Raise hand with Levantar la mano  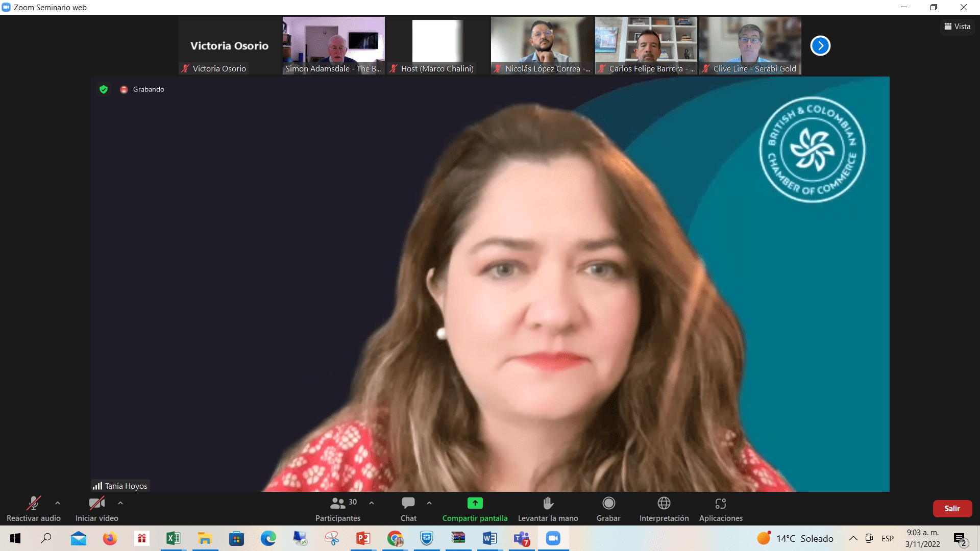(548, 509)
